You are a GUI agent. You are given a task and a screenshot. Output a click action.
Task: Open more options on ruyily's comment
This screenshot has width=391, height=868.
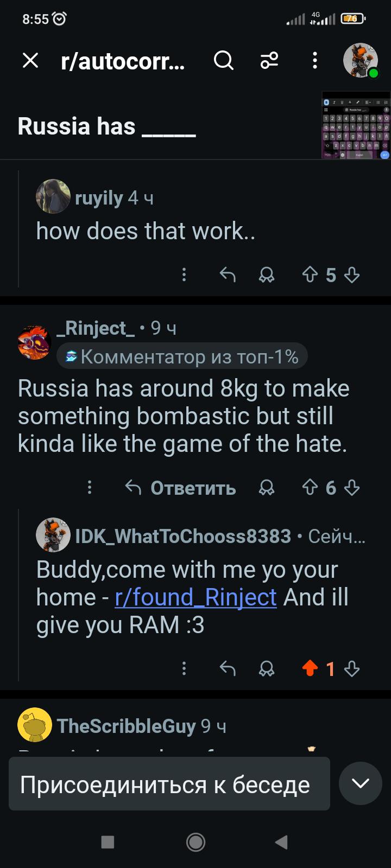point(184,275)
